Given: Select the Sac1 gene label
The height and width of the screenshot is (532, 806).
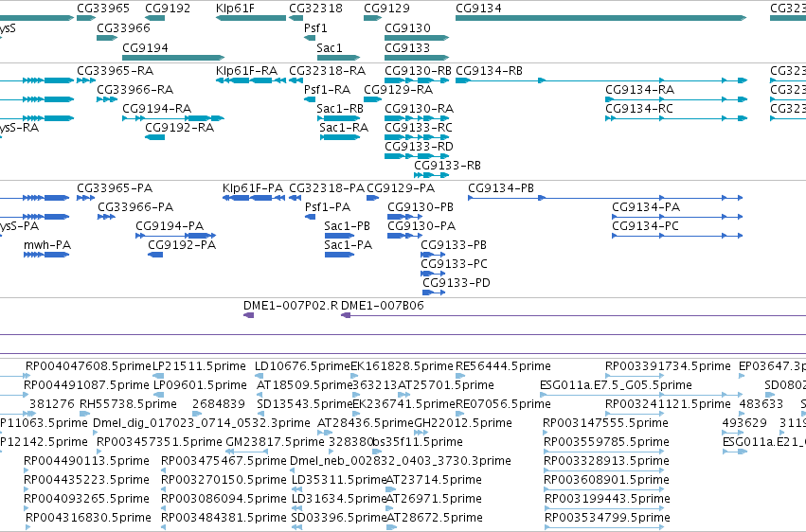Looking at the screenshot, I should (x=330, y=47).
